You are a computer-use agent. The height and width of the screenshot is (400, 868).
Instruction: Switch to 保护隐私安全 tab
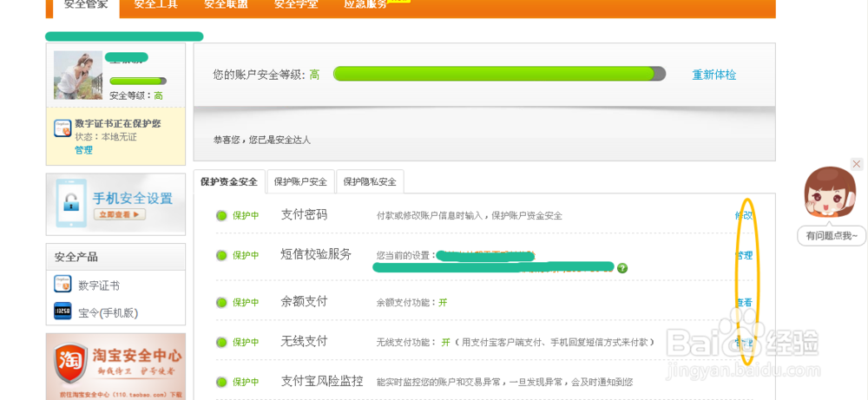tap(370, 181)
